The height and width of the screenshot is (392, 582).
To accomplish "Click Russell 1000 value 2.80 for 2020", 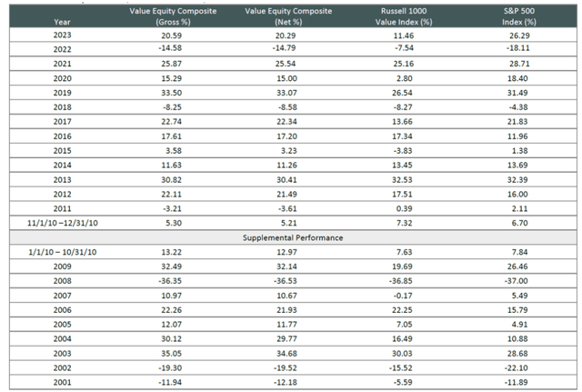I will coord(404,78).
